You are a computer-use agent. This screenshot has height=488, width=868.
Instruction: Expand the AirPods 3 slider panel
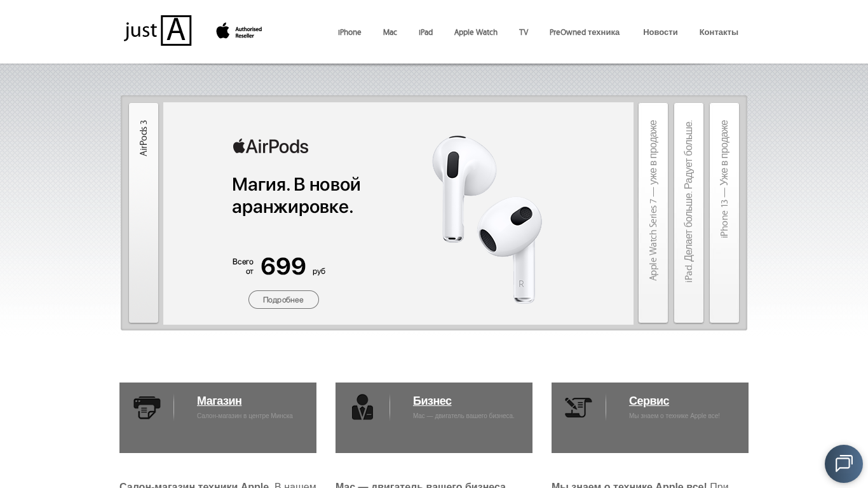pos(144,213)
